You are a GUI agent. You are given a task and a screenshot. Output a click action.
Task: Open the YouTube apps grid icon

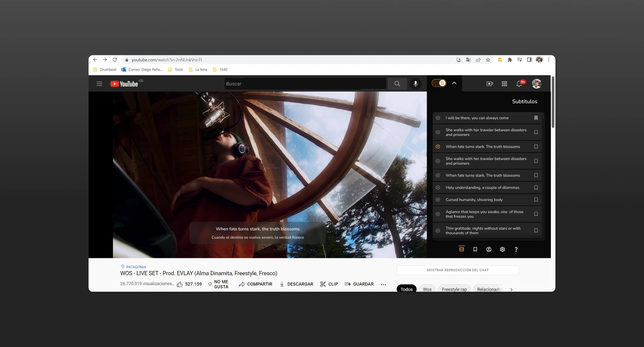[x=504, y=84]
